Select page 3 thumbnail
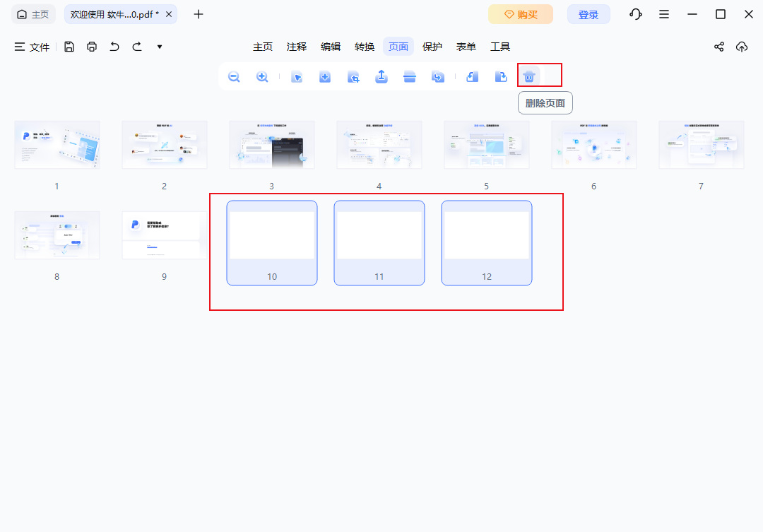This screenshot has width=763, height=532. tap(271, 145)
